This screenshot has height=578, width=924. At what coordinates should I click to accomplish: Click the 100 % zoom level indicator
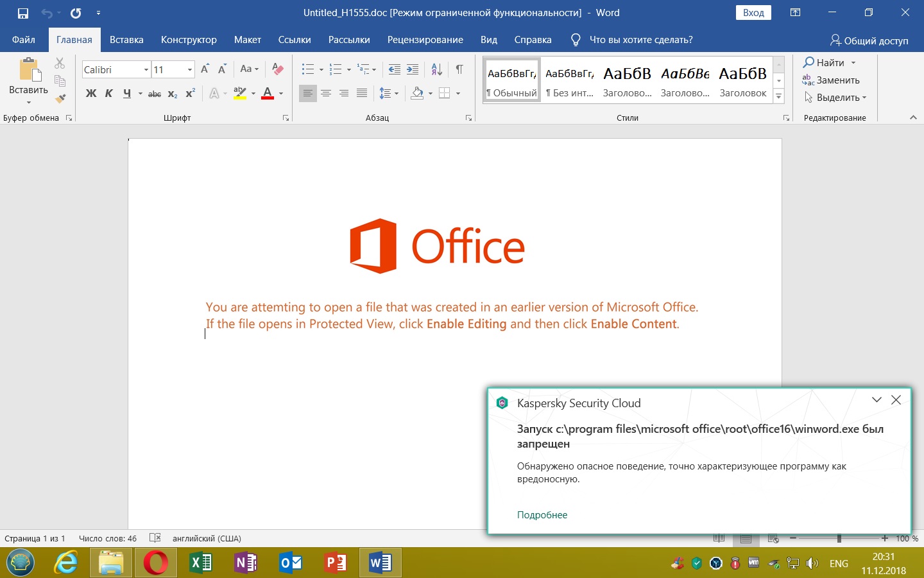[x=907, y=538]
